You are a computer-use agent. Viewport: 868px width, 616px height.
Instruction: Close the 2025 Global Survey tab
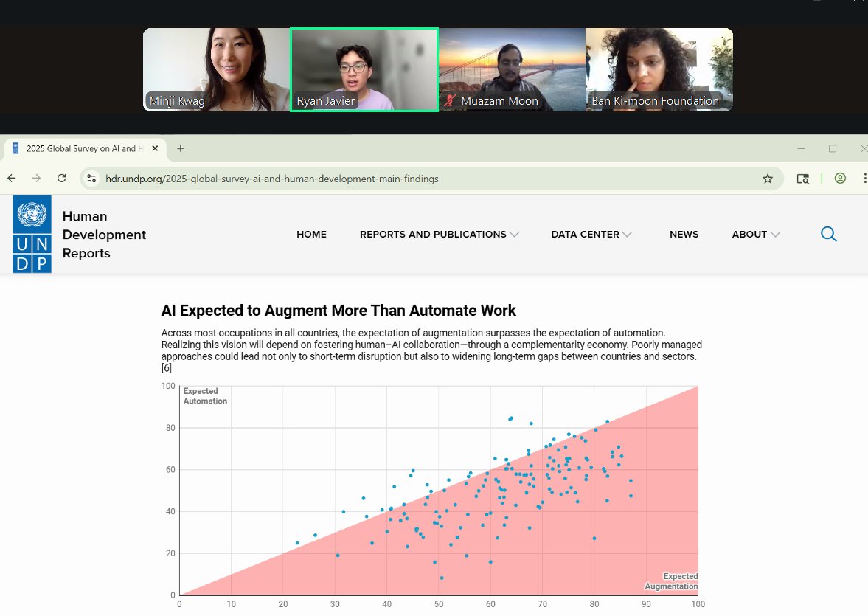[x=155, y=148]
